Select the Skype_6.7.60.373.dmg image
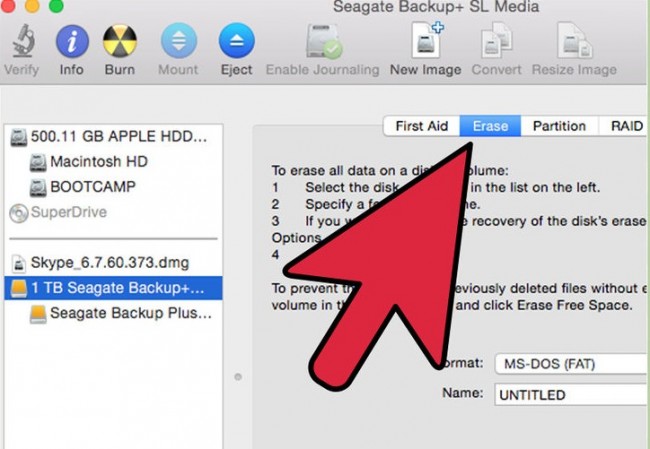650x449 pixels. coord(114,263)
